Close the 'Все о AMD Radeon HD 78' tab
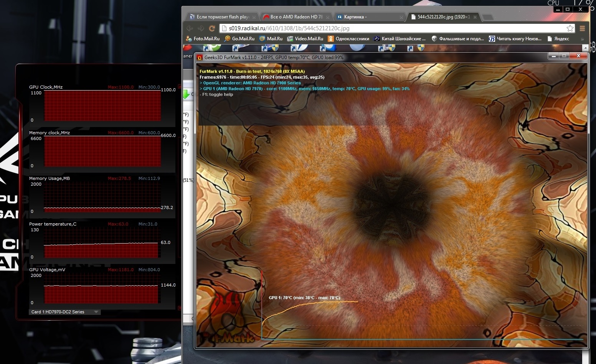 [x=328, y=17]
